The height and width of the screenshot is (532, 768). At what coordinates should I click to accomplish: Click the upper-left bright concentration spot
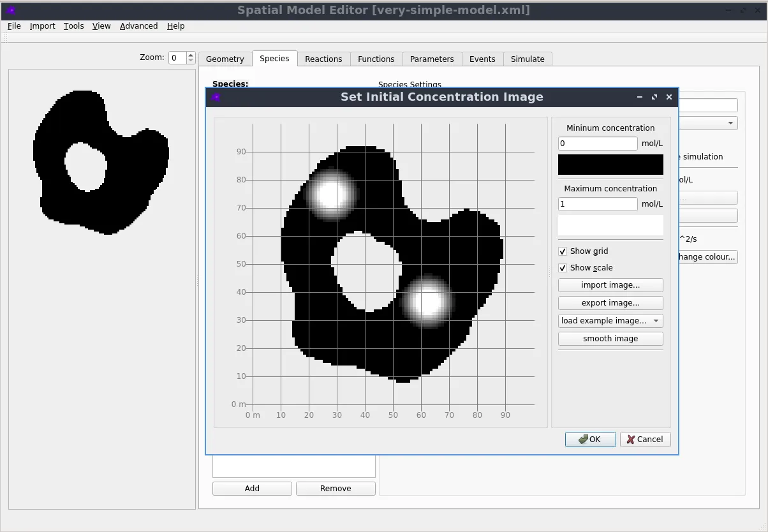tap(332, 193)
